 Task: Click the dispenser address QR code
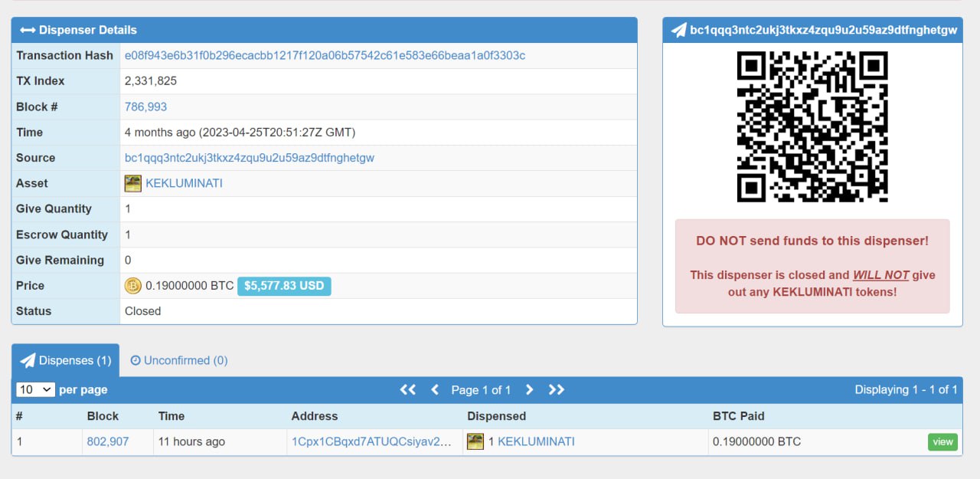(x=812, y=126)
